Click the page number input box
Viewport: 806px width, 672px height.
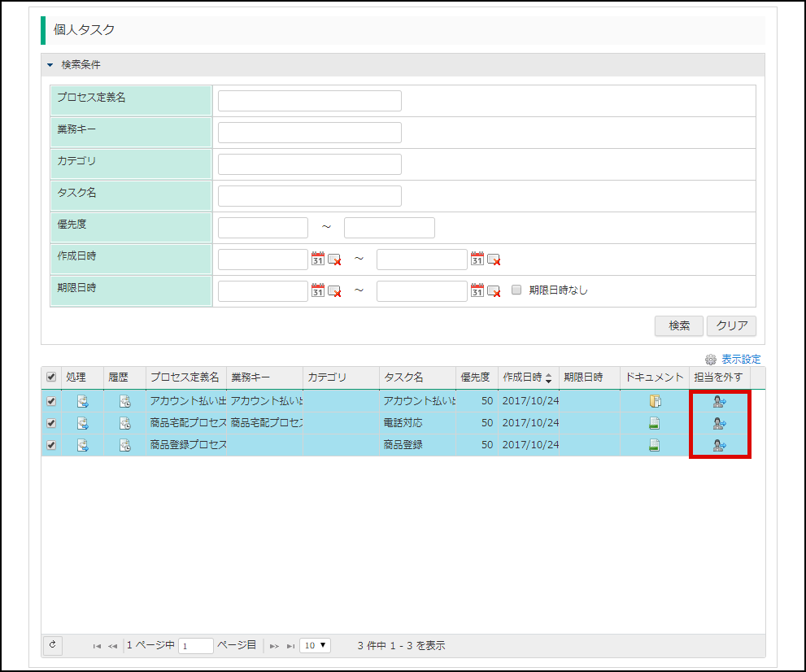[196, 646]
